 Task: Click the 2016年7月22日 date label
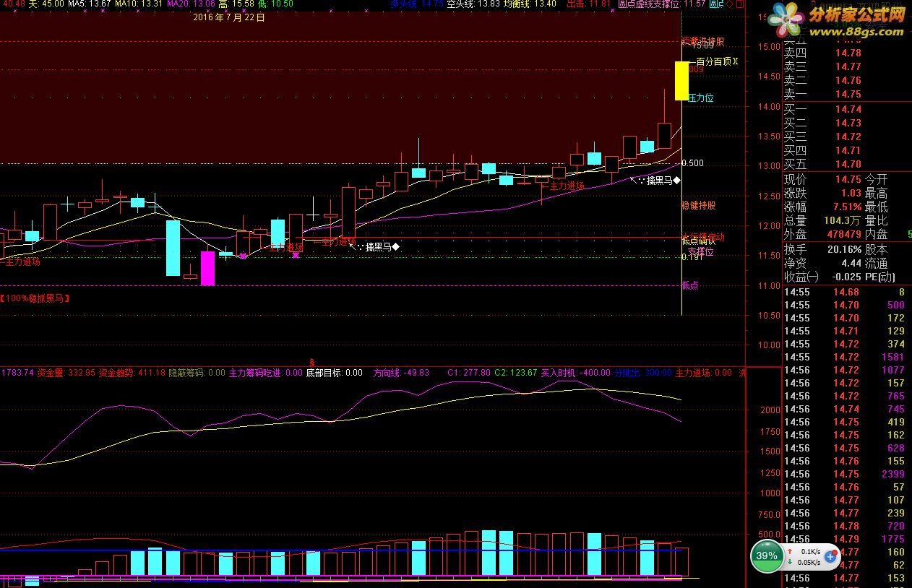pyautogui.click(x=230, y=17)
